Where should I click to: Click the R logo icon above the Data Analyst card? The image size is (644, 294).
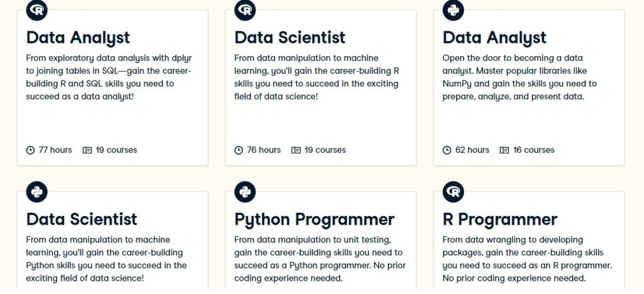[x=37, y=10]
